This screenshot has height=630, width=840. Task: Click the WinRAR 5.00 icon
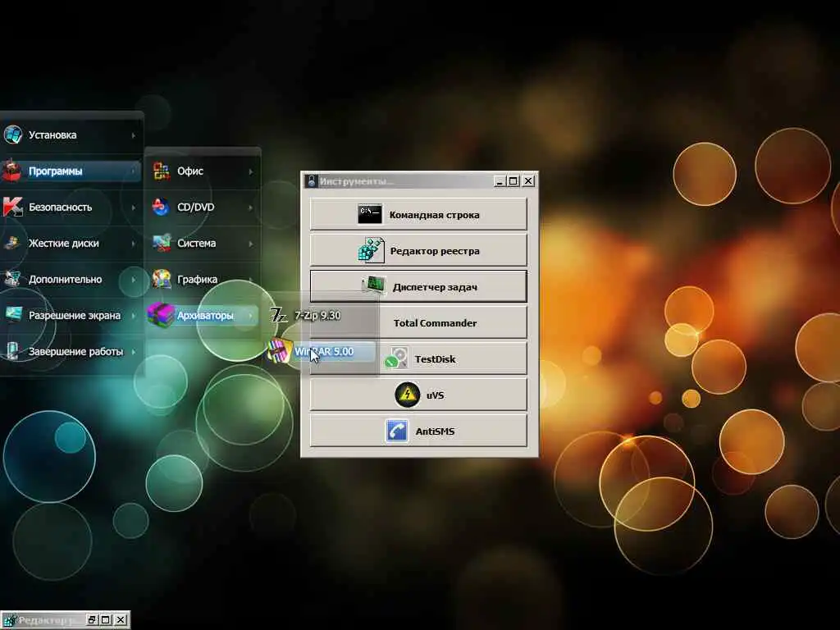point(279,351)
